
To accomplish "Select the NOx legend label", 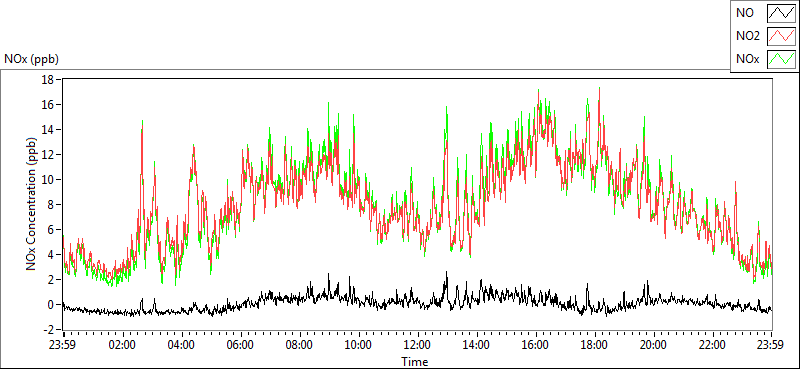I will pyautogui.click(x=748, y=59).
